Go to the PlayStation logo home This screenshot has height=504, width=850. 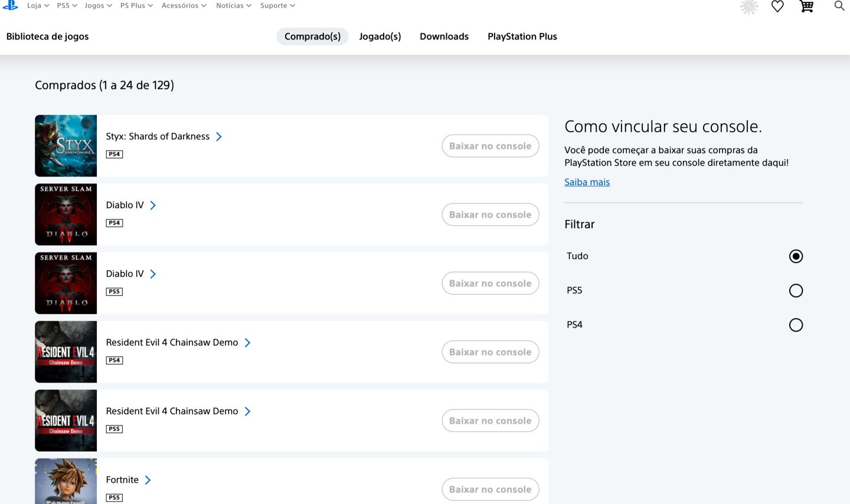coord(10,5)
